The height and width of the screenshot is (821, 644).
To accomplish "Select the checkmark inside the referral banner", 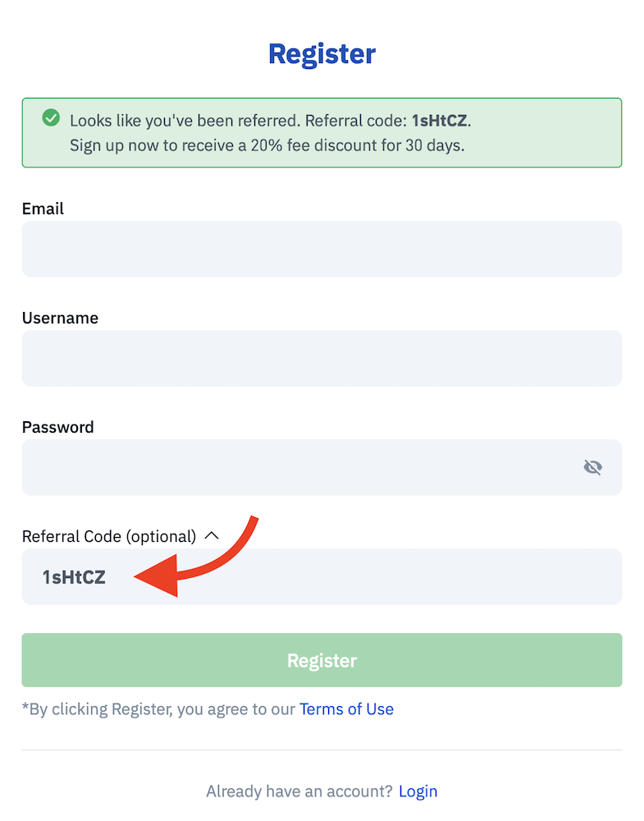I will [x=51, y=117].
